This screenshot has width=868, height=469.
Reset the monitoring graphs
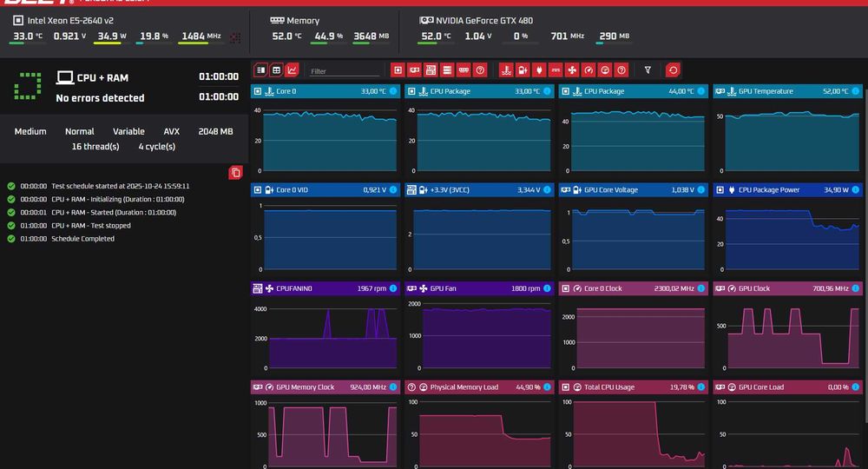pos(673,70)
